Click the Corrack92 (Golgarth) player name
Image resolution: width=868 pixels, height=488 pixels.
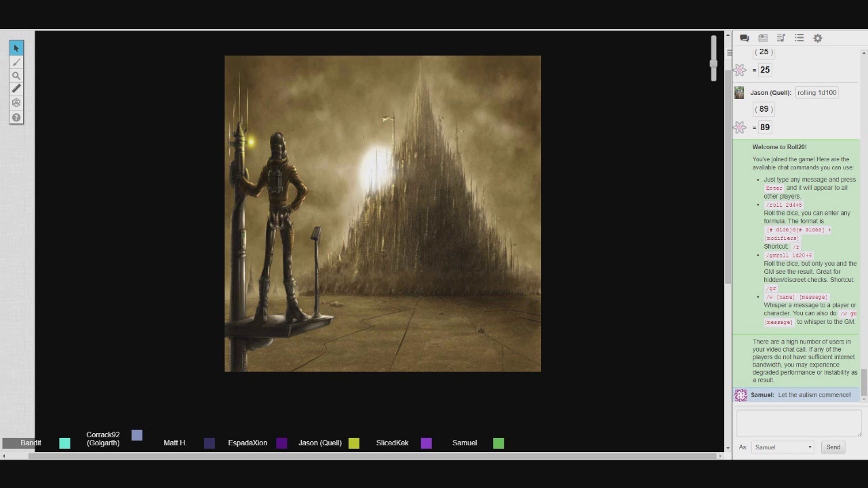[x=103, y=439]
